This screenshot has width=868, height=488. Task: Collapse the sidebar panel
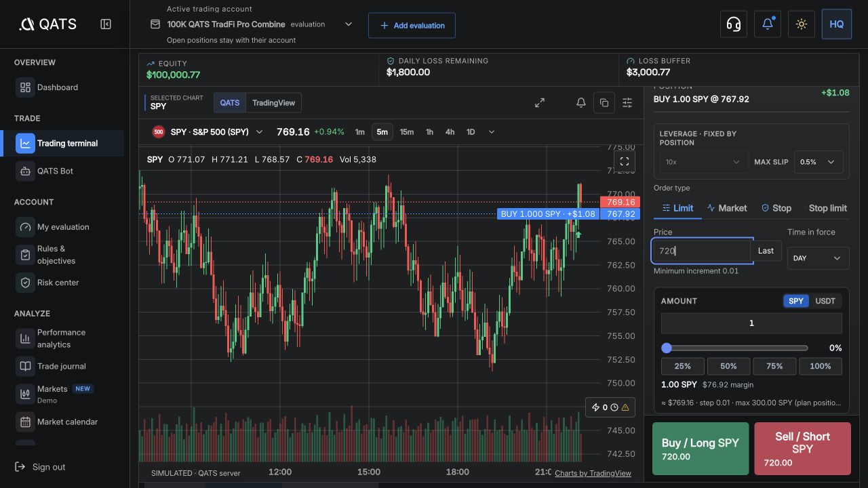click(x=106, y=24)
